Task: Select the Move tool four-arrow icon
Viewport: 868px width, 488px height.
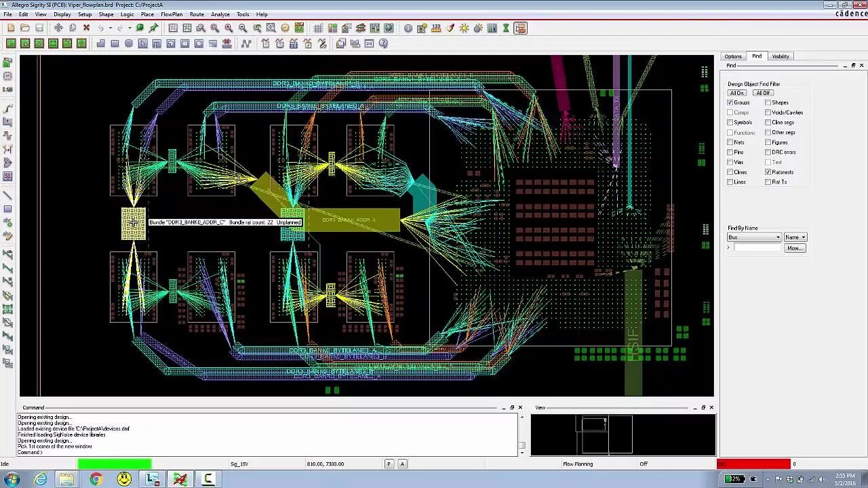Action: [x=58, y=28]
